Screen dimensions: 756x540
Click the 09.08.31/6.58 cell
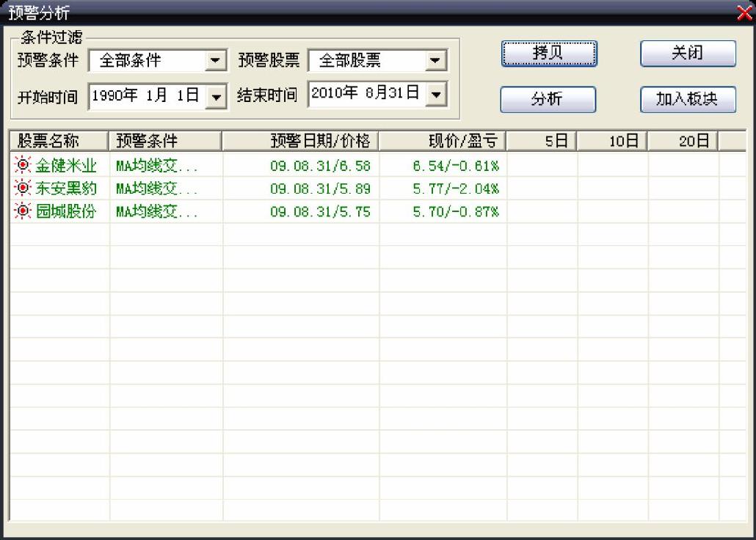pyautogui.click(x=320, y=166)
